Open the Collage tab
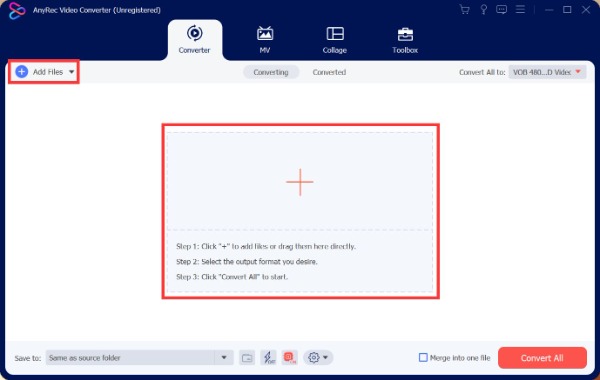The height and width of the screenshot is (380, 600). (x=335, y=40)
